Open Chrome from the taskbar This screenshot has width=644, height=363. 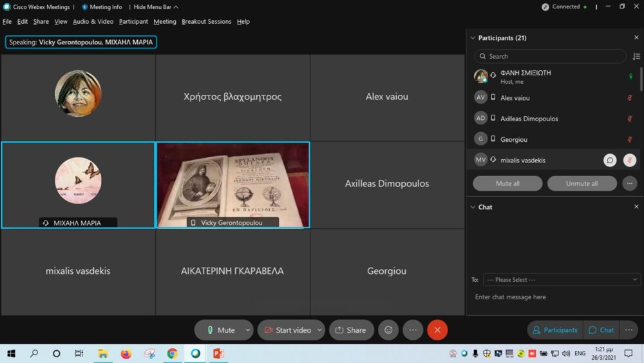(x=172, y=353)
